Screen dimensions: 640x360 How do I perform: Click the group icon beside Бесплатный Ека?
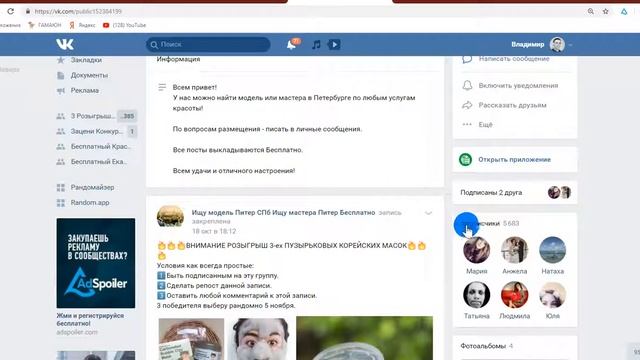tap(61, 162)
